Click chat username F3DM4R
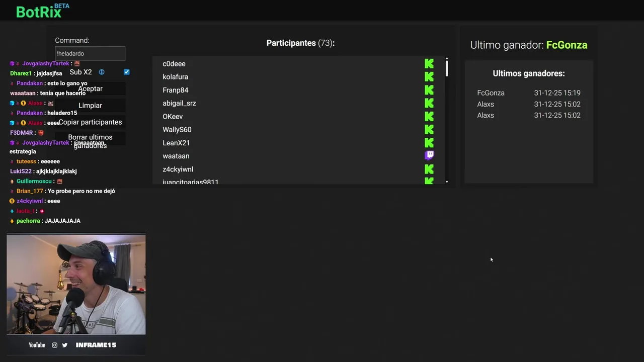Image resolution: width=644 pixels, height=362 pixels. [x=21, y=133]
